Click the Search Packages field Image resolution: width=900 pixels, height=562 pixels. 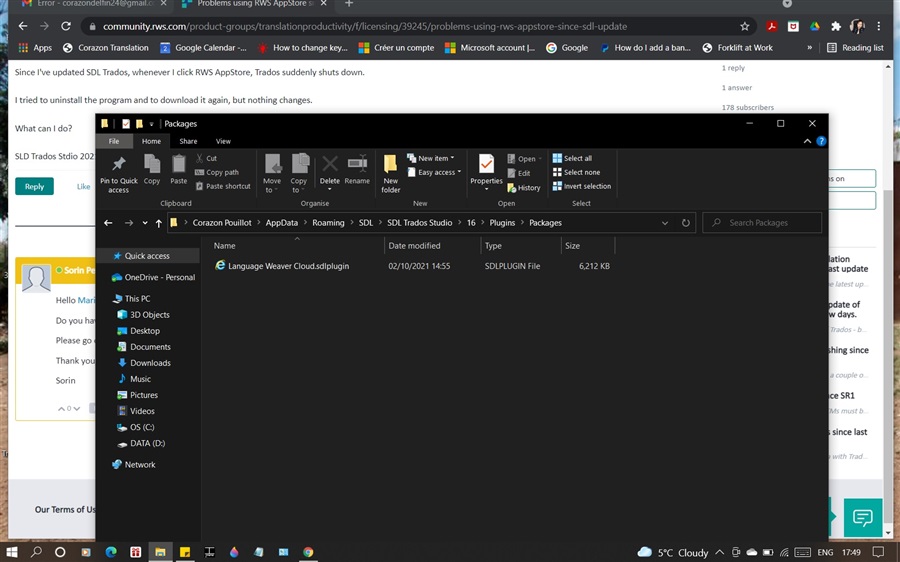(762, 223)
